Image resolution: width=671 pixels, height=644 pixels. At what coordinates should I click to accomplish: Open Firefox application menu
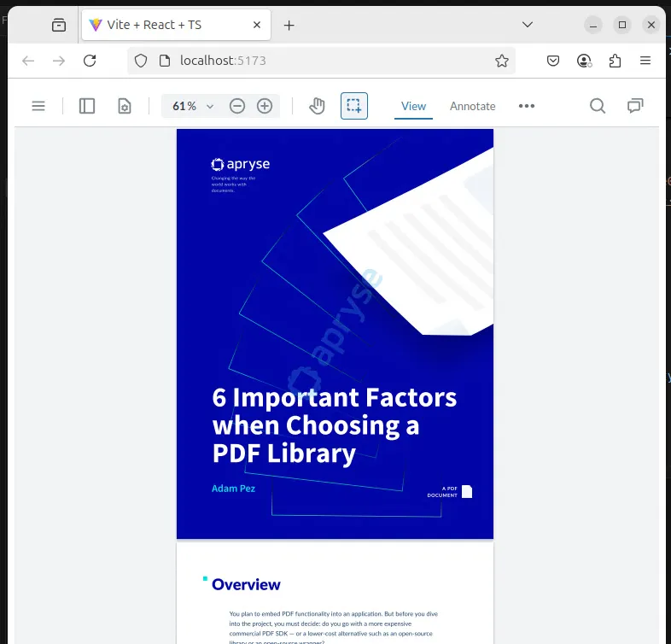point(645,61)
